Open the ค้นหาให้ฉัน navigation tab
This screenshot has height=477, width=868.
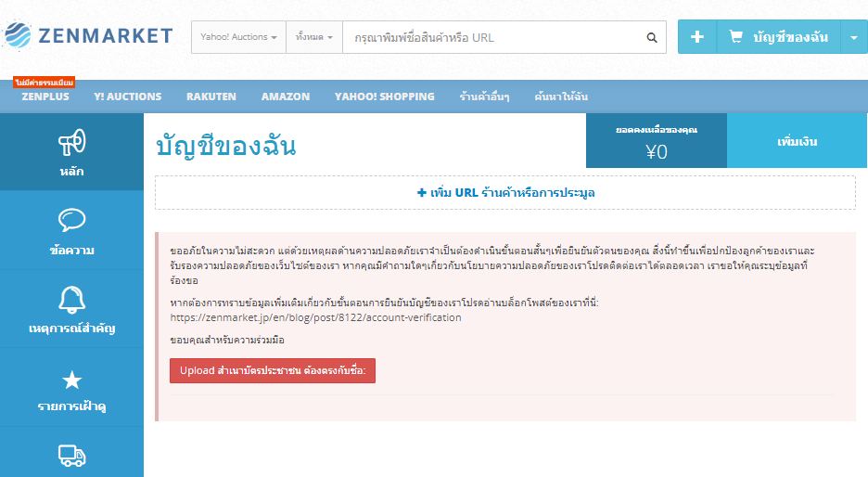[561, 97]
